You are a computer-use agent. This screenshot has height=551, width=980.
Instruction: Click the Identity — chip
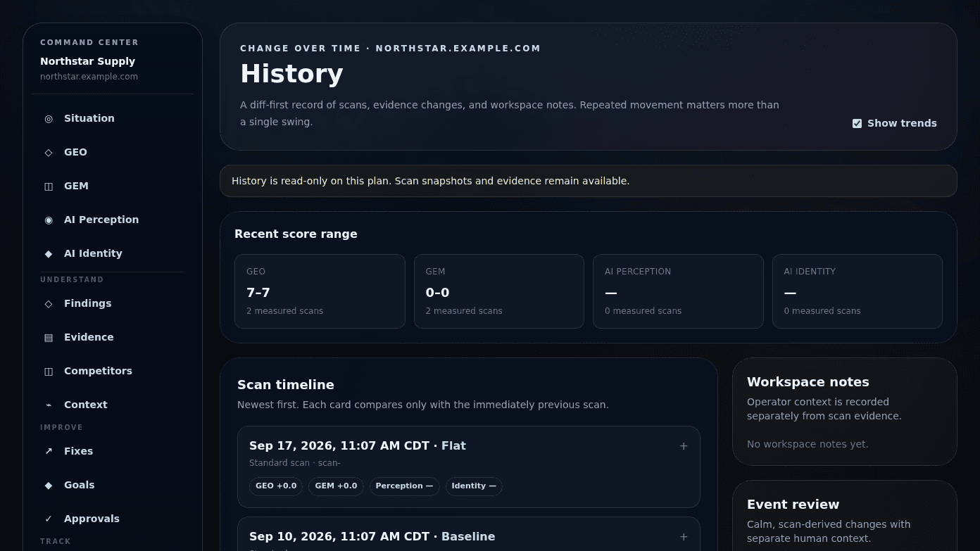[x=474, y=486]
